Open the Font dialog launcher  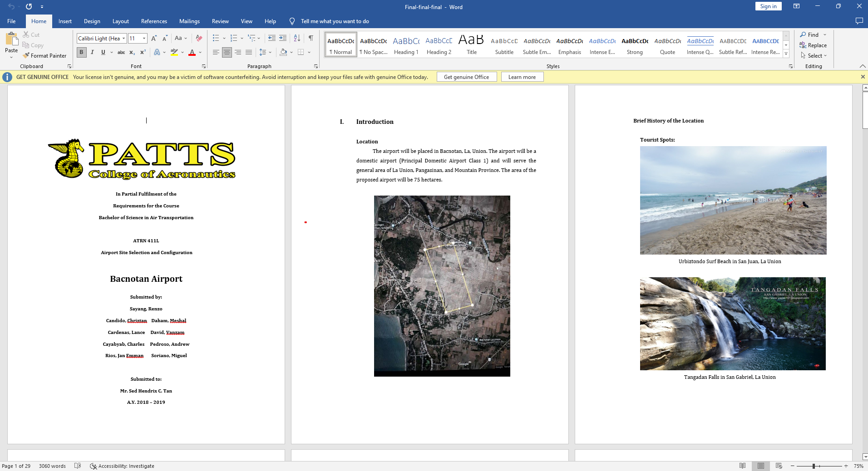click(x=204, y=66)
